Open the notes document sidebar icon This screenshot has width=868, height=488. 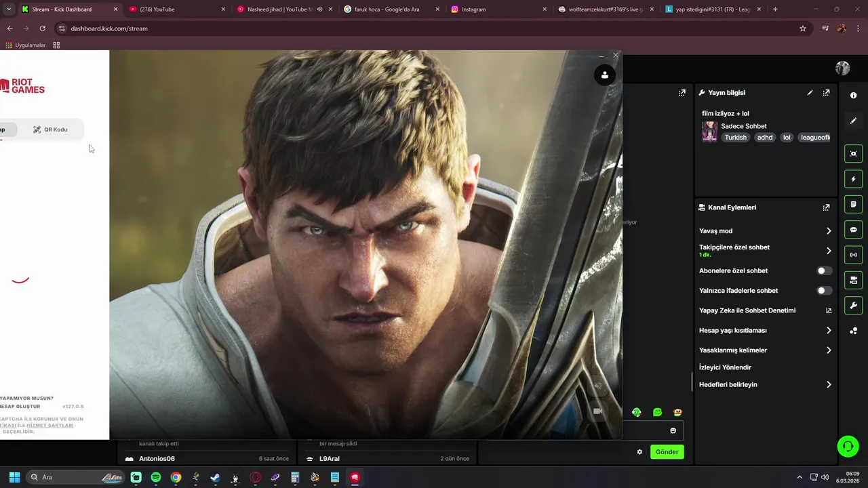click(x=853, y=204)
